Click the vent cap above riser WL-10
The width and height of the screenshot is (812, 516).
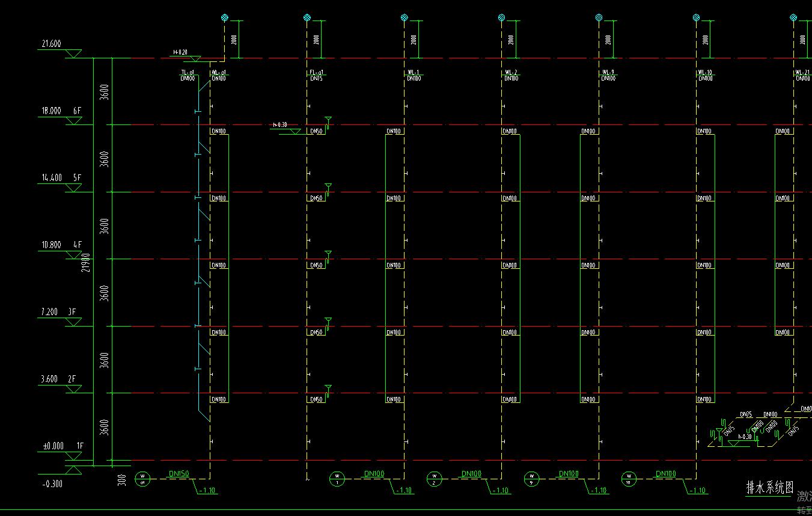[697, 17]
